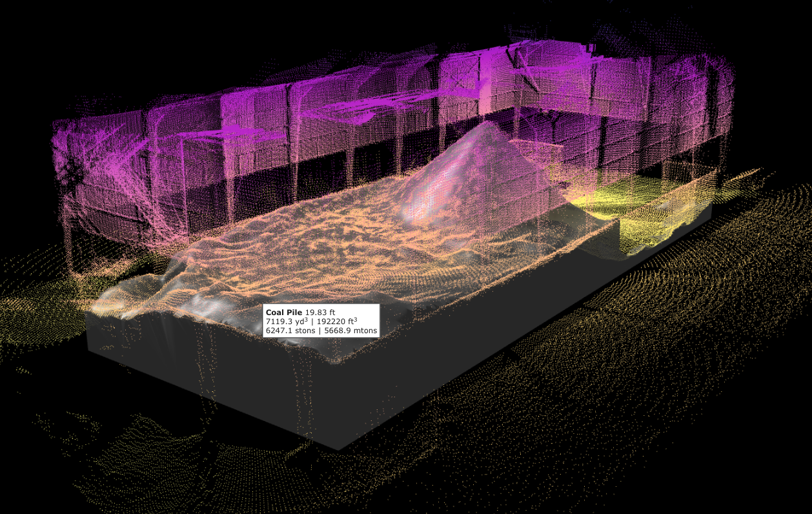812x514 pixels.
Task: Click the yellow ground points at bottom right
Action: click(678, 387)
